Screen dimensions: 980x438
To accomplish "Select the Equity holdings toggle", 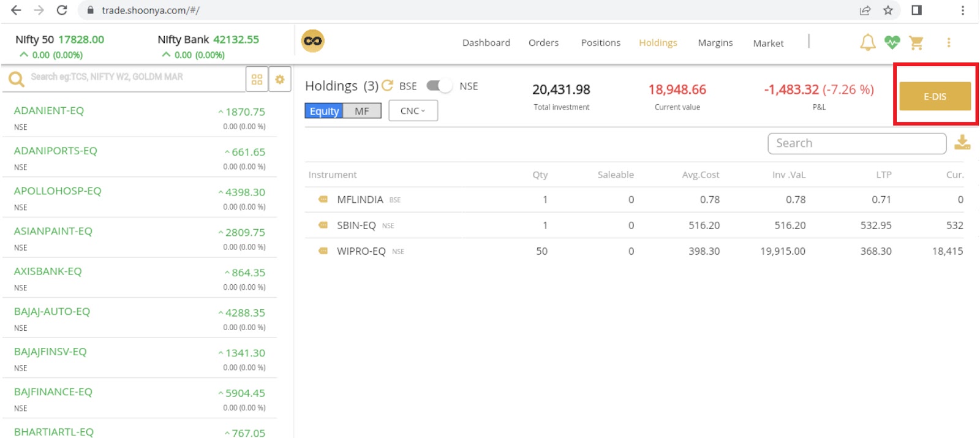I will tap(324, 111).
